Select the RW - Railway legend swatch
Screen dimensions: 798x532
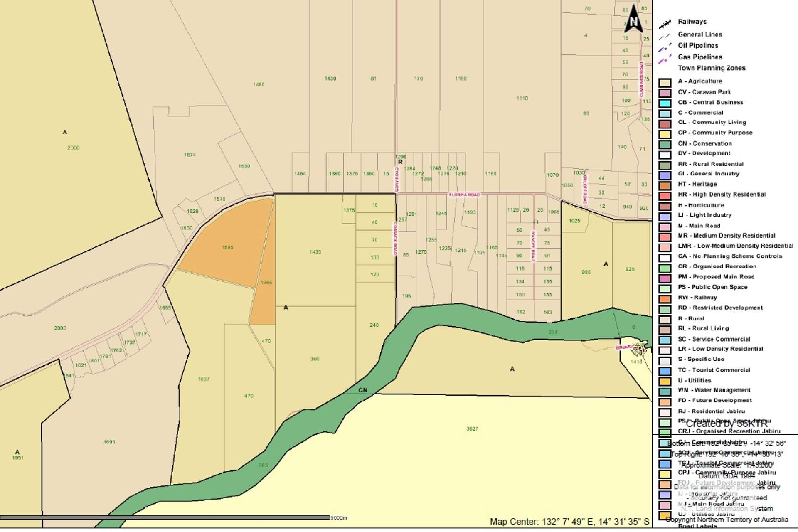(x=665, y=299)
